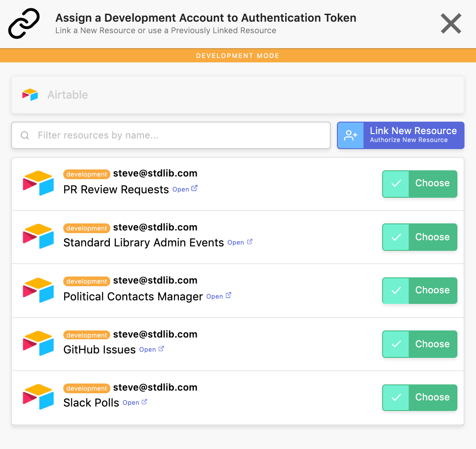Choose the Political Contacts Manager resource

[419, 290]
